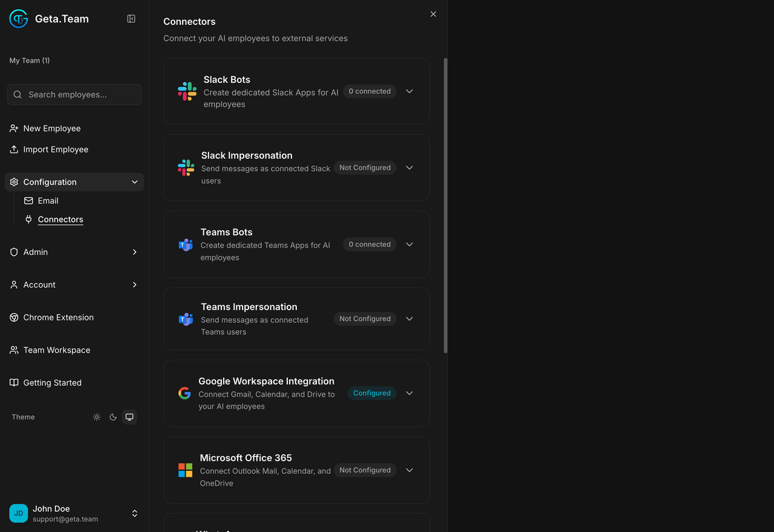Collapse the Configuration menu chevron
Image resolution: width=774 pixels, height=532 pixels.
point(135,182)
